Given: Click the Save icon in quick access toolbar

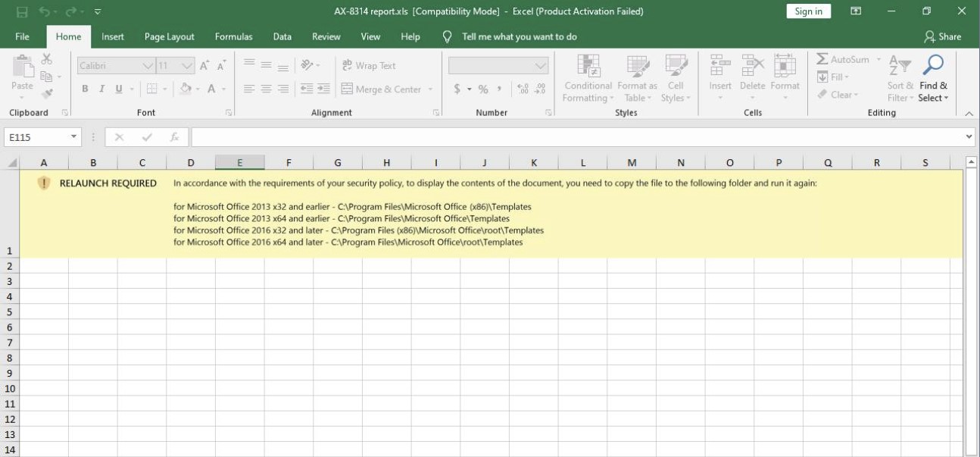Looking at the screenshot, I should [22, 11].
